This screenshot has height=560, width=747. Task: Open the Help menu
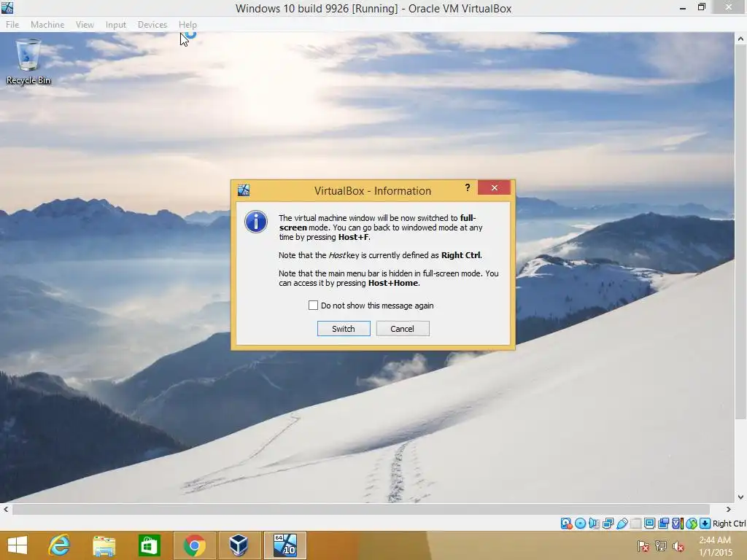(187, 24)
